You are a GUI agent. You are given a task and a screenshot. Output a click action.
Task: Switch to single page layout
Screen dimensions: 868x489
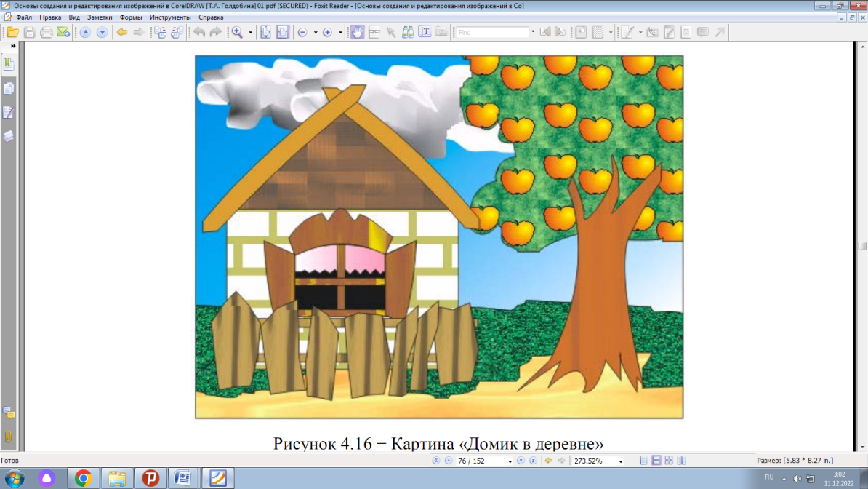coord(644,461)
